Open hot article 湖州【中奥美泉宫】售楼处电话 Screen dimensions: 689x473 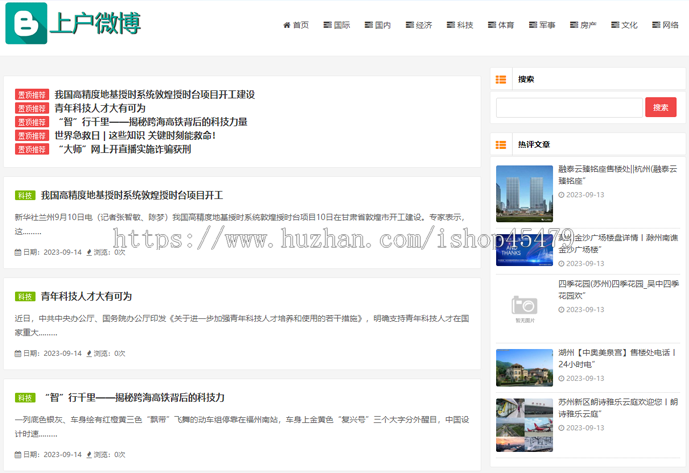(617, 358)
